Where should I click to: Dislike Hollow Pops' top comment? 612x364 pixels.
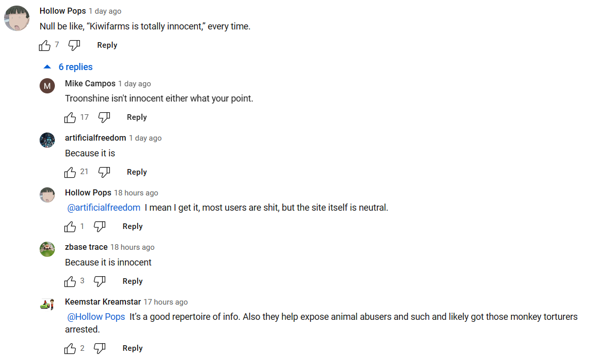pyautogui.click(x=74, y=46)
